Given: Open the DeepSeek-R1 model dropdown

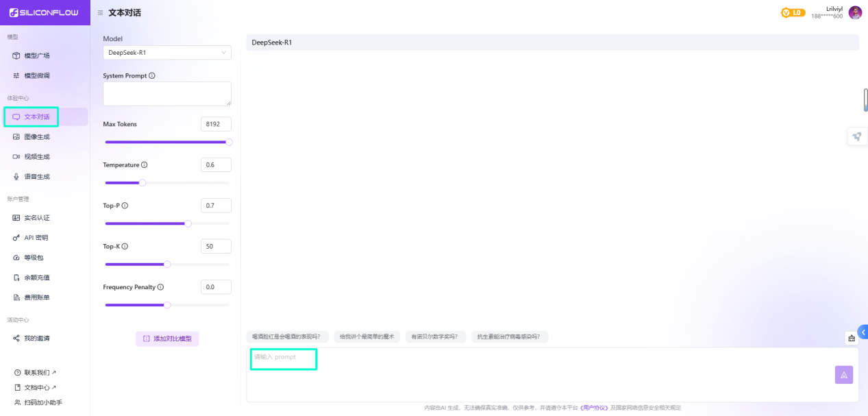Looking at the screenshot, I should pos(167,53).
